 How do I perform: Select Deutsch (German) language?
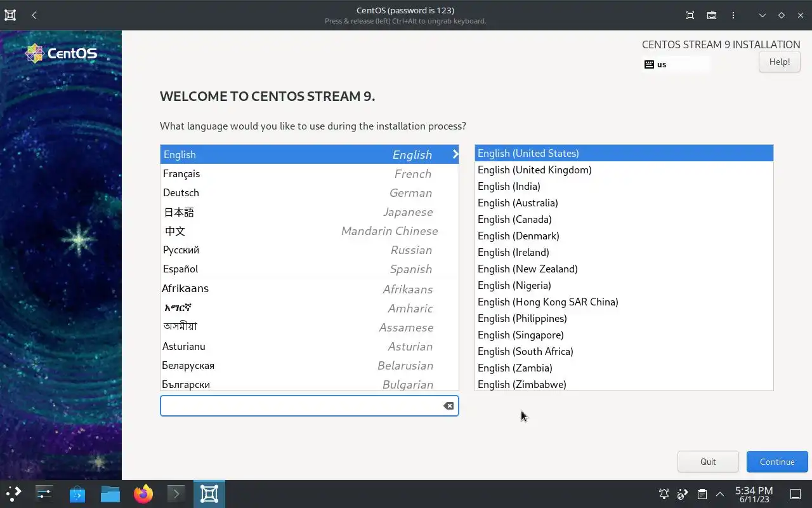tap(310, 192)
